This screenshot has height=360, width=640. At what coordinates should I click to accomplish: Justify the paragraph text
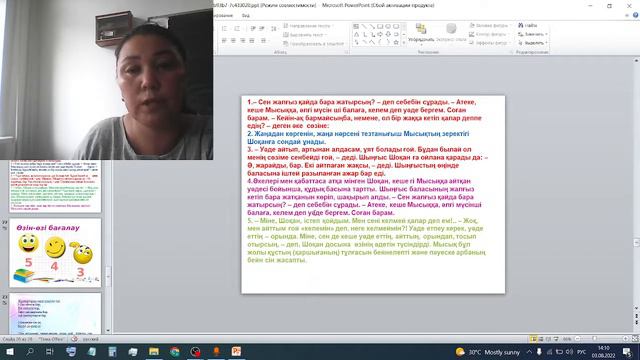pos(251,41)
